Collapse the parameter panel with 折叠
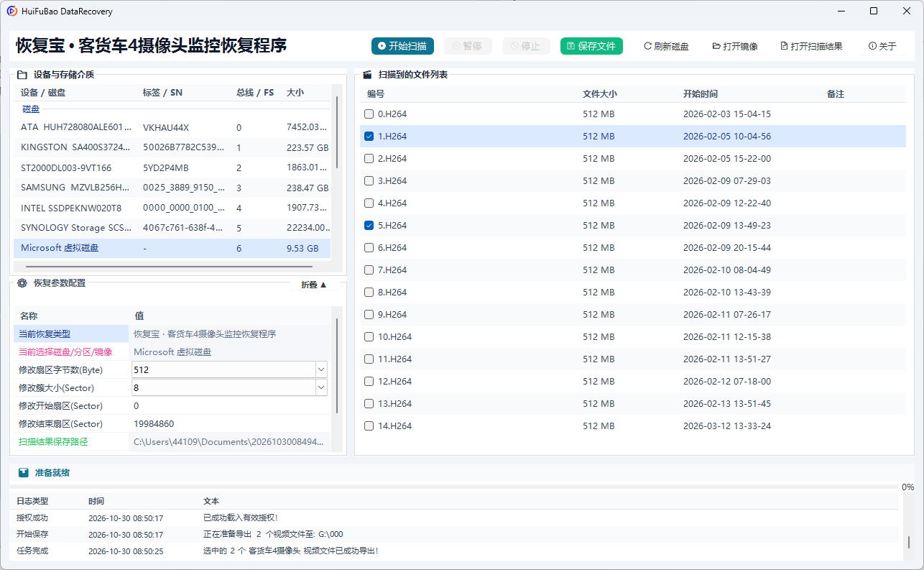The width and height of the screenshot is (924, 570). click(x=314, y=285)
